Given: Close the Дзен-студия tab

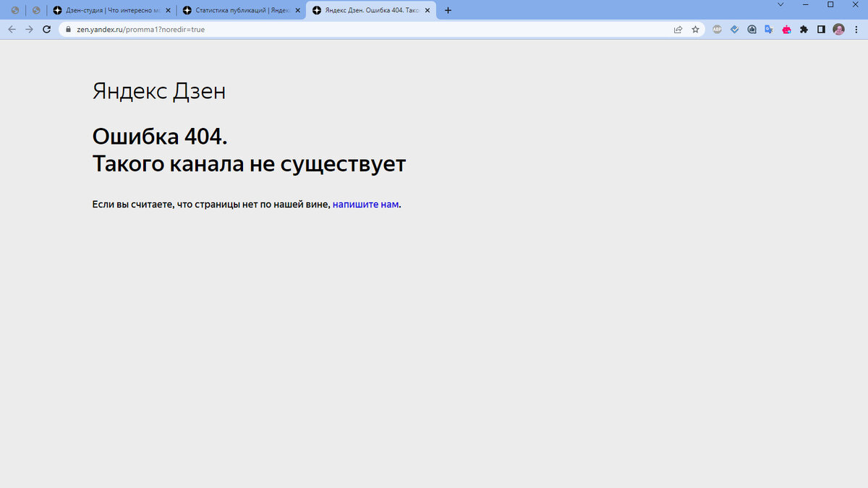Looking at the screenshot, I should [168, 10].
